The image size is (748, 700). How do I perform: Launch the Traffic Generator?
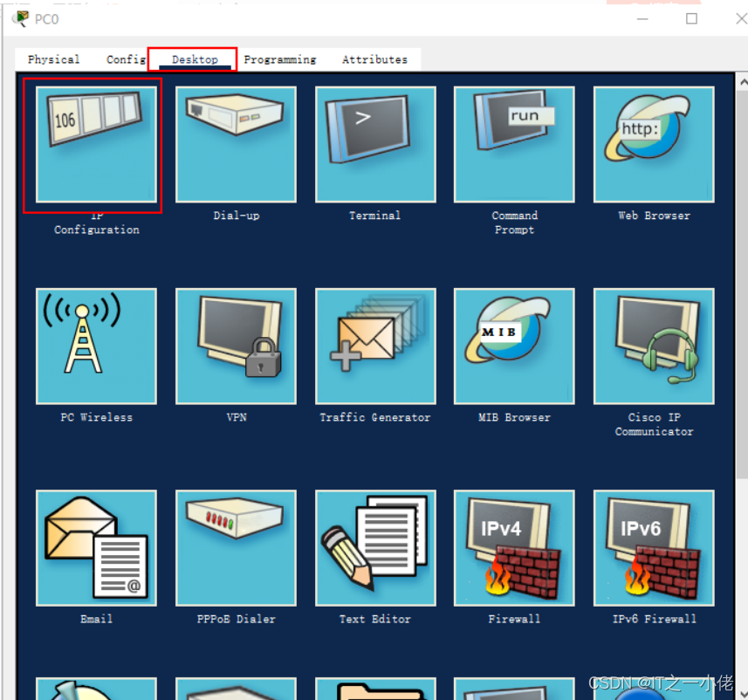375,346
